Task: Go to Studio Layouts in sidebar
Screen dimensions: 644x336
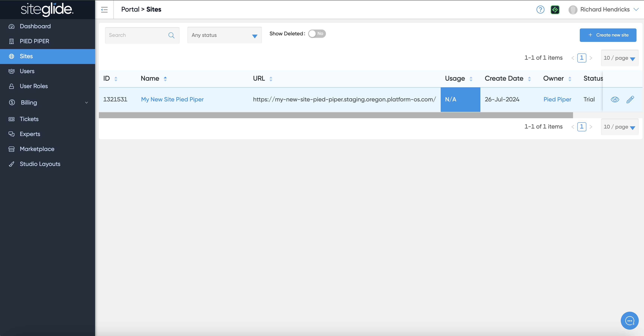Action: click(40, 164)
